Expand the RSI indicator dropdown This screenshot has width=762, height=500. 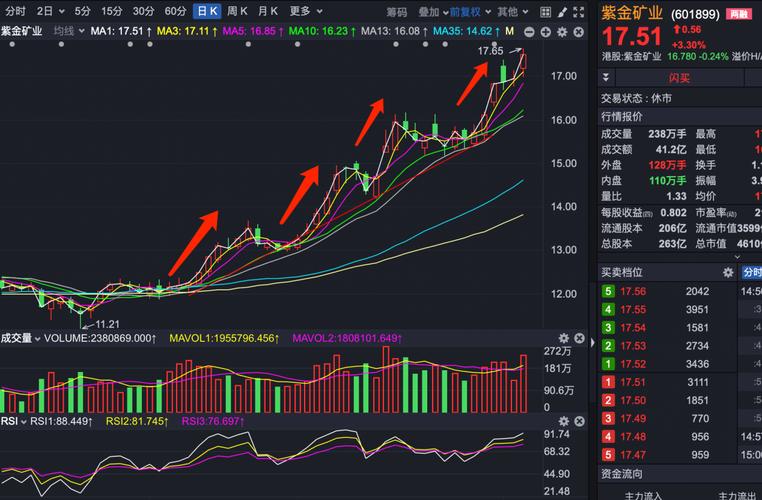pos(12,421)
